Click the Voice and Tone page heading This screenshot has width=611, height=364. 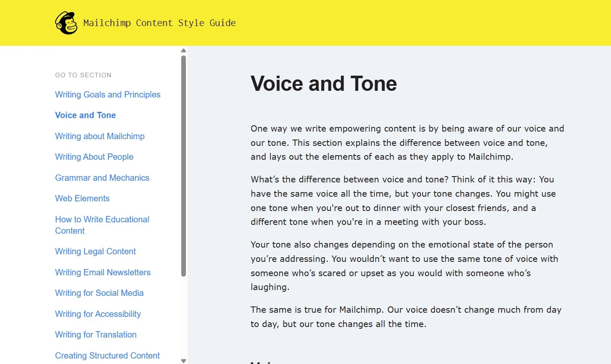pyautogui.click(x=324, y=83)
